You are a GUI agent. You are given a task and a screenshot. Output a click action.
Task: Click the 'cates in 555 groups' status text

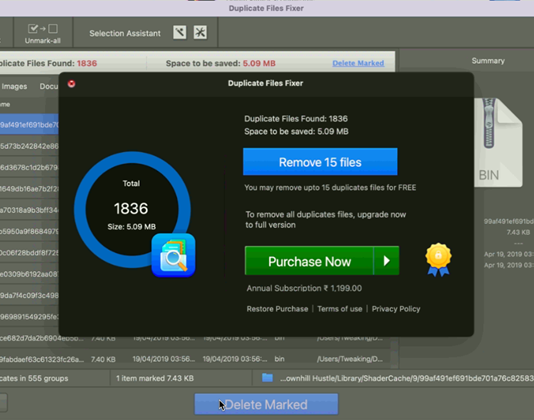click(x=34, y=378)
